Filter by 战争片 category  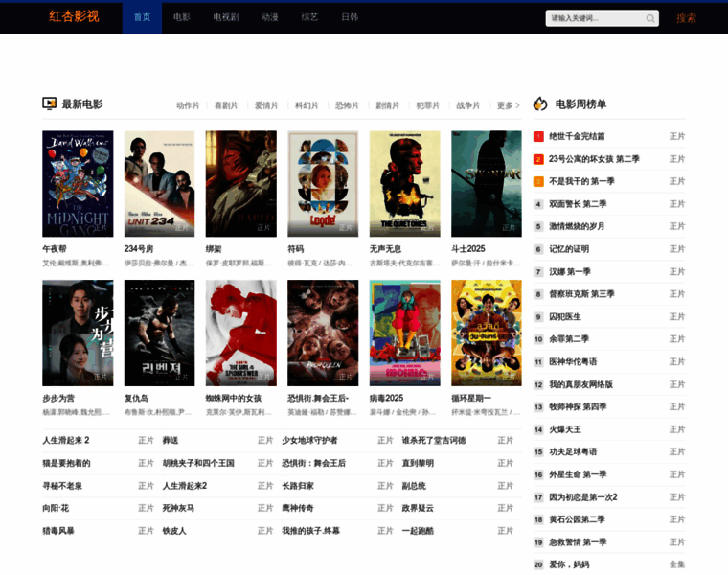point(468,106)
